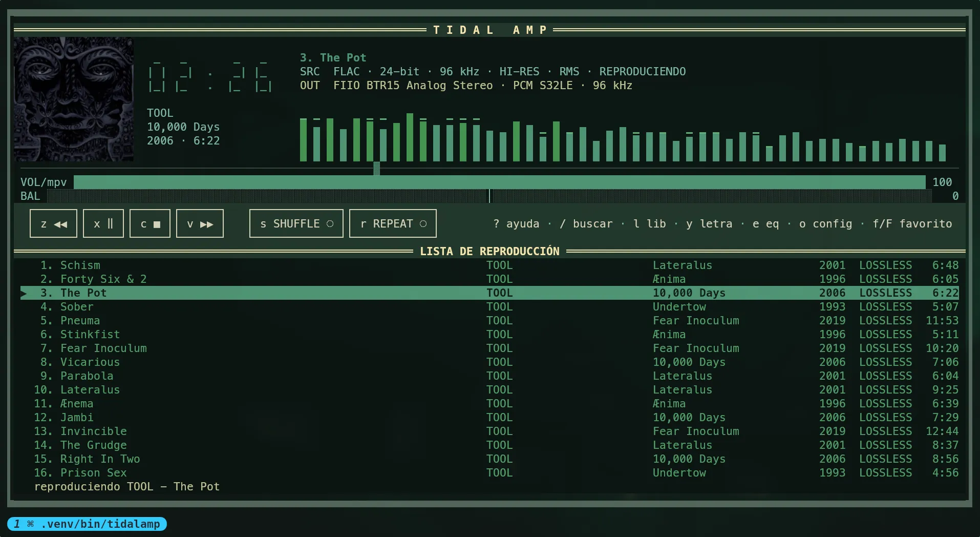
Task: Toggle REPEAT mode
Action: click(393, 223)
